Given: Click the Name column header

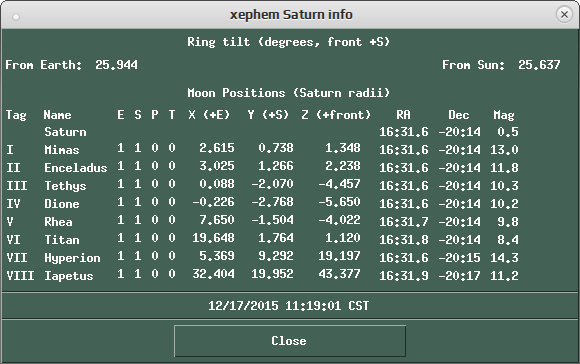Looking at the screenshot, I should [57, 115].
